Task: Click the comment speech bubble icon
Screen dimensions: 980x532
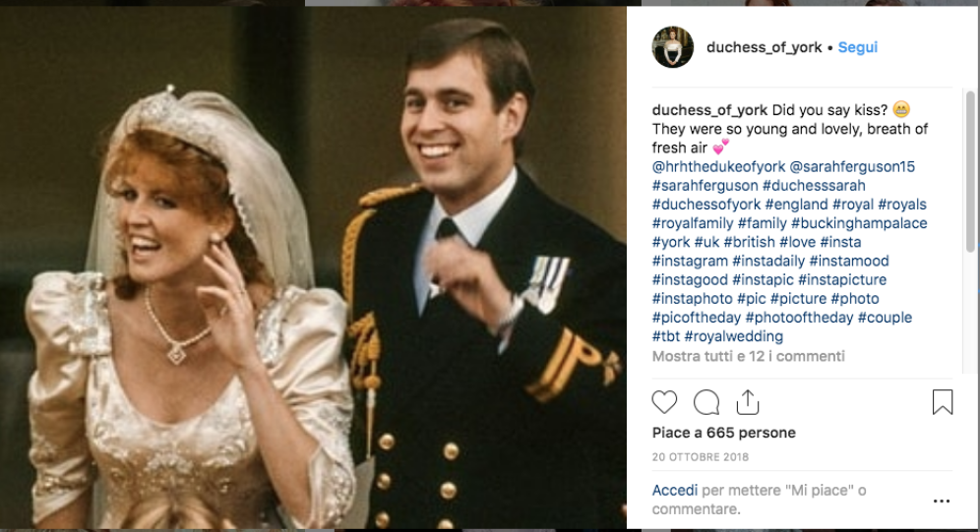Action: 706,402
